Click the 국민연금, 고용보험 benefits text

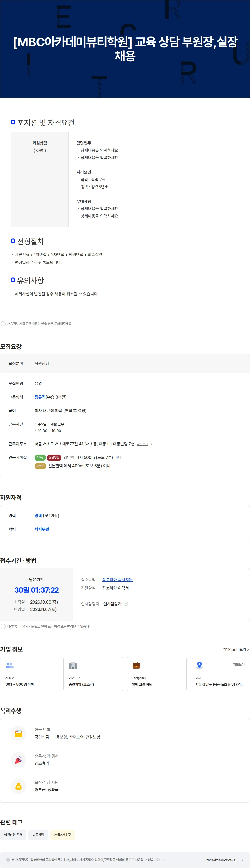click(67, 737)
